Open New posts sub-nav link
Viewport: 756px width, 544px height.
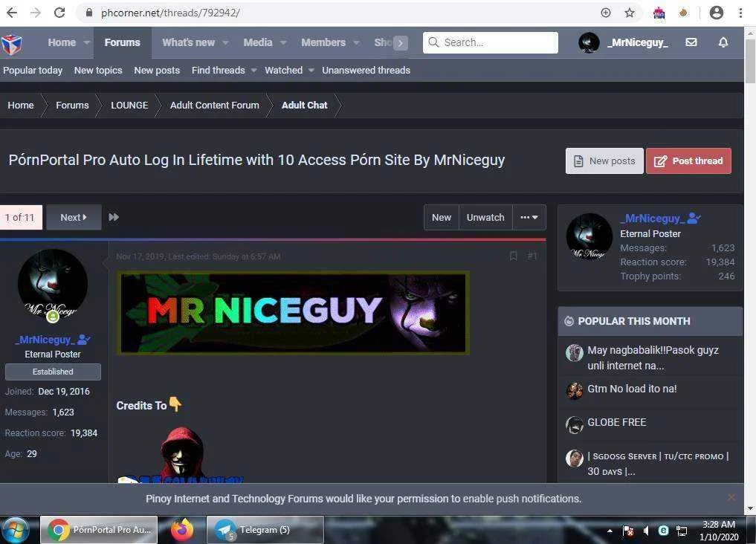(157, 71)
